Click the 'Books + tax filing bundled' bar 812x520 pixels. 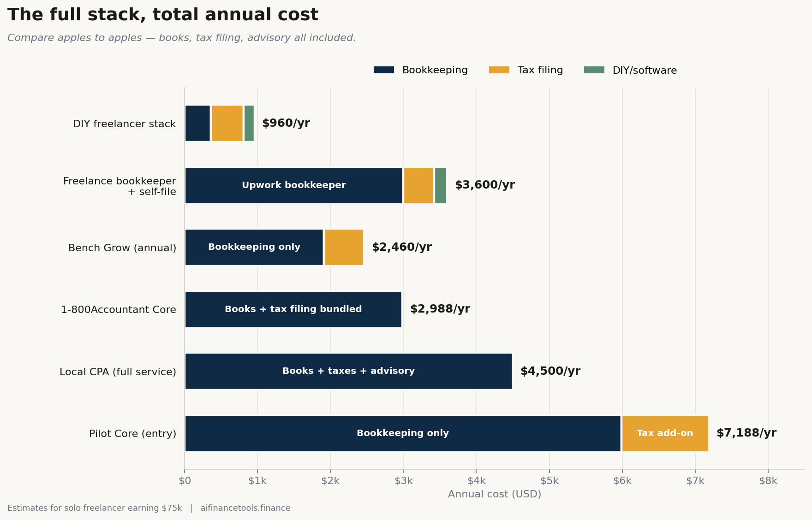tap(293, 309)
